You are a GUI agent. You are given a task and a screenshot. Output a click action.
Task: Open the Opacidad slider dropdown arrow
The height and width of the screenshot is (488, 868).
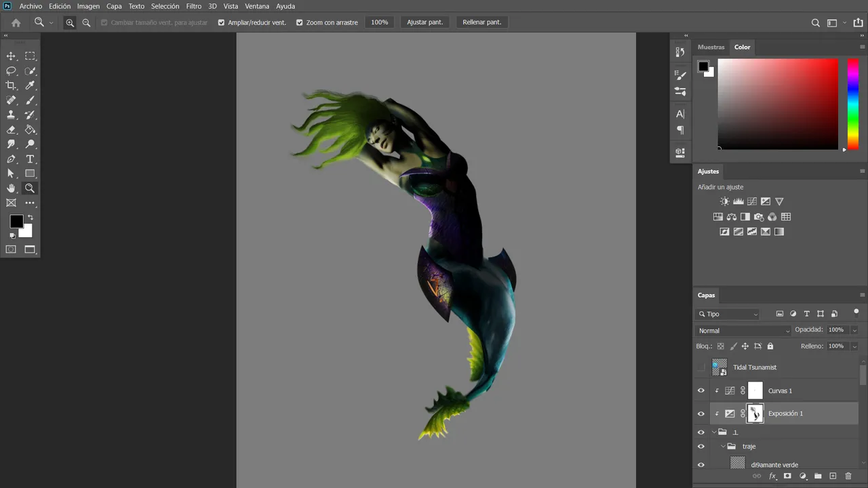click(854, 330)
